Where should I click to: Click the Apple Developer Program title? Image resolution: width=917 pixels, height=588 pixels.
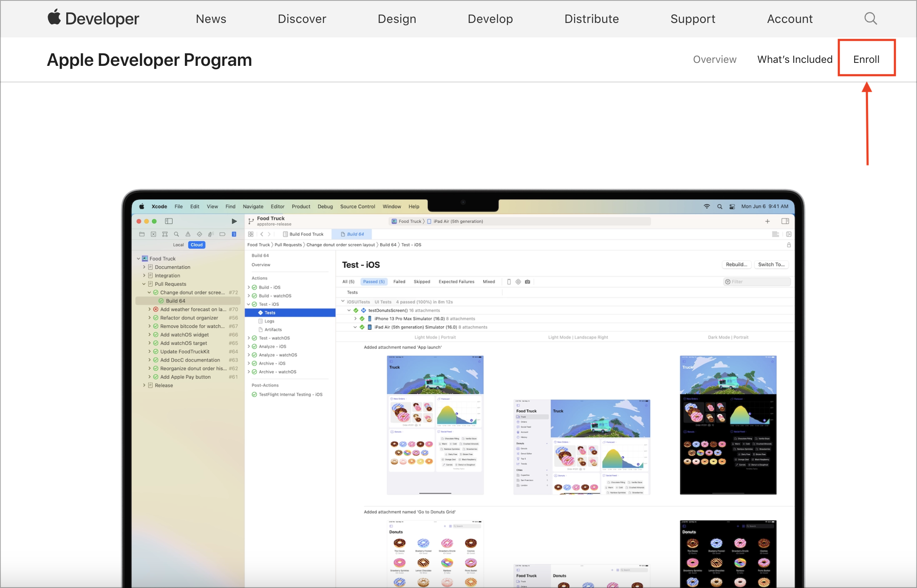[x=149, y=60]
